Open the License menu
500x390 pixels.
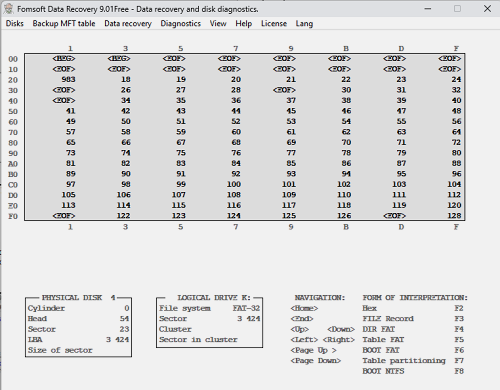pyautogui.click(x=274, y=24)
